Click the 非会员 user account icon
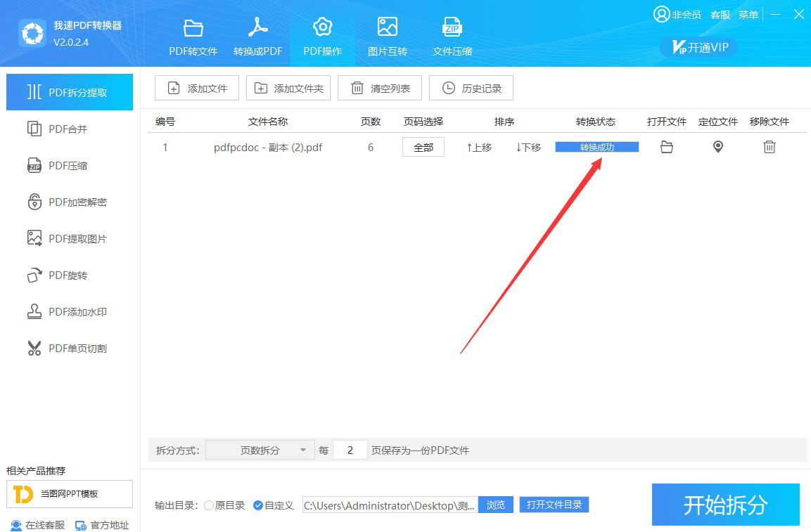Viewport: 811px width, 532px height. pos(661,14)
